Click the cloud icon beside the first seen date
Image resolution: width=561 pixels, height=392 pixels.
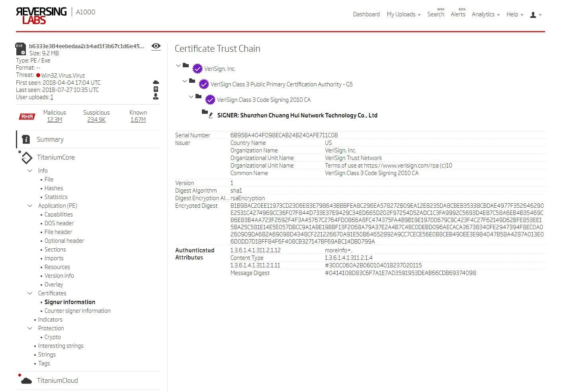click(x=156, y=82)
